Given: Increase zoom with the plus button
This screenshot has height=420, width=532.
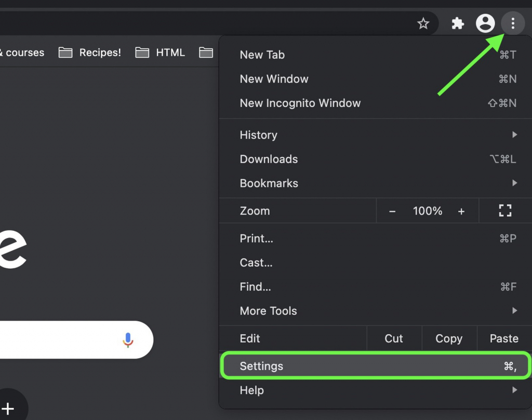Looking at the screenshot, I should [x=461, y=211].
